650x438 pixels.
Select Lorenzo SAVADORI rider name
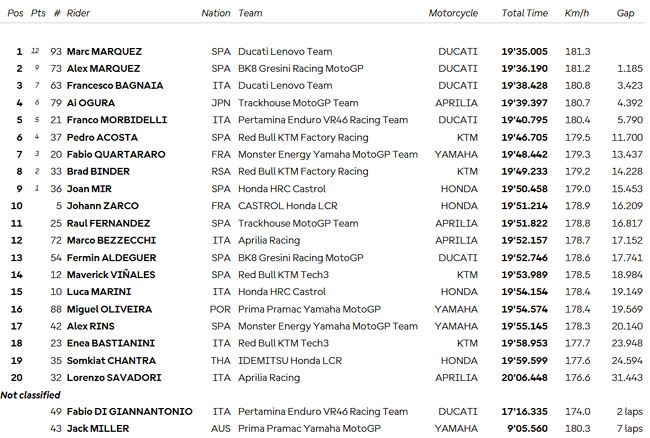(x=114, y=378)
